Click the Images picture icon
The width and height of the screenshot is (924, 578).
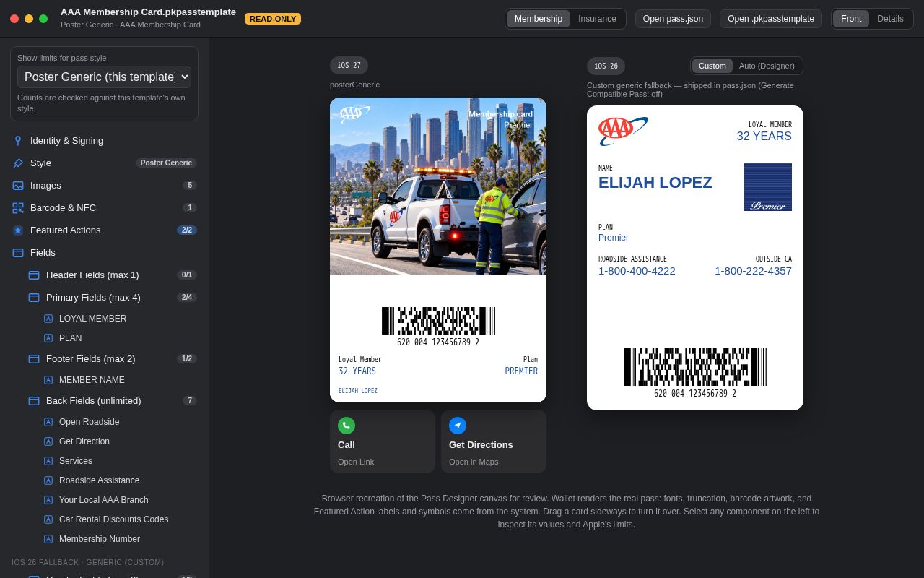(18, 186)
